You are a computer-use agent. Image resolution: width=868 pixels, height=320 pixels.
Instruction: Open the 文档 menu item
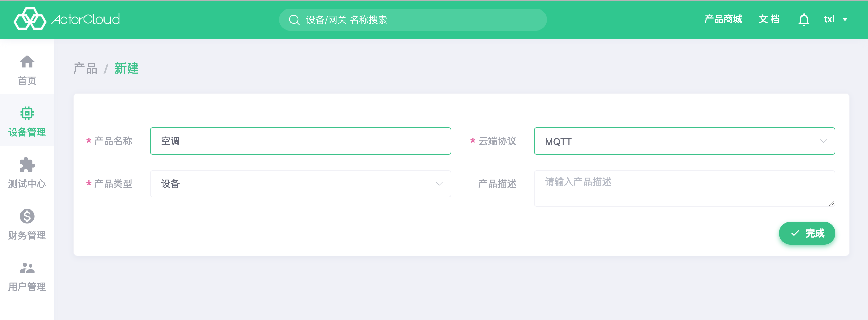[769, 19]
